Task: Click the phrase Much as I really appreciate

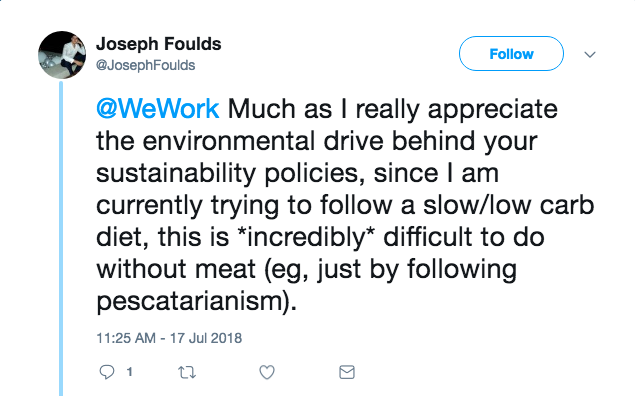Action: (393, 109)
